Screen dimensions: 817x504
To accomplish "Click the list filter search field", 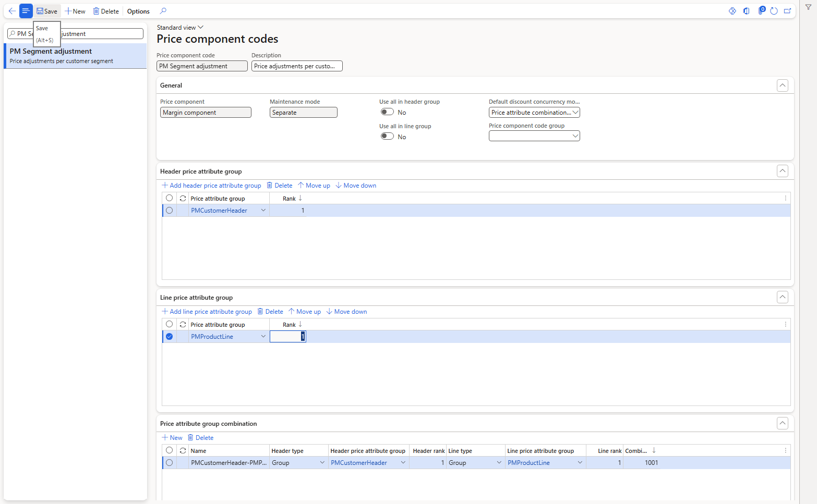I will click(x=75, y=33).
